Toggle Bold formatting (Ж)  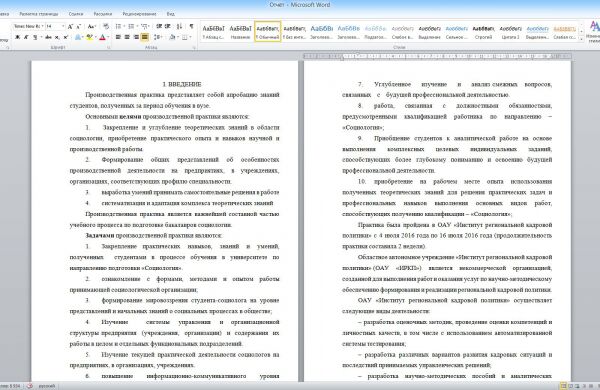[17, 37]
